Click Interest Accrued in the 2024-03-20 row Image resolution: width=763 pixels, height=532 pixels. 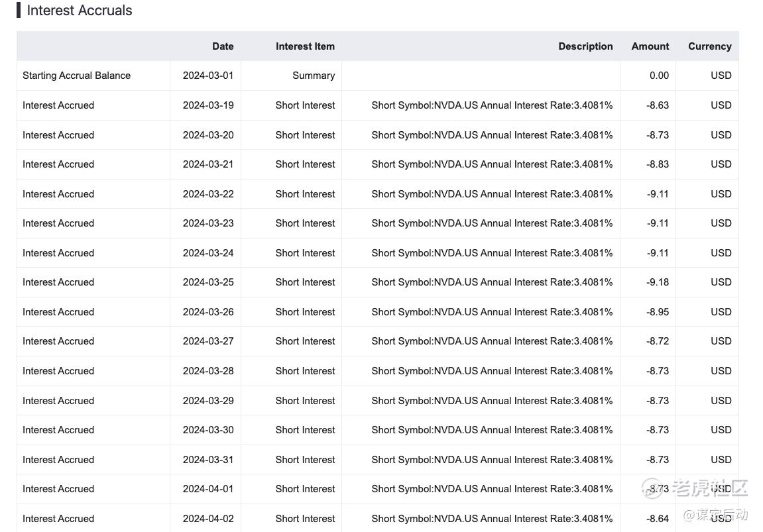(x=58, y=134)
